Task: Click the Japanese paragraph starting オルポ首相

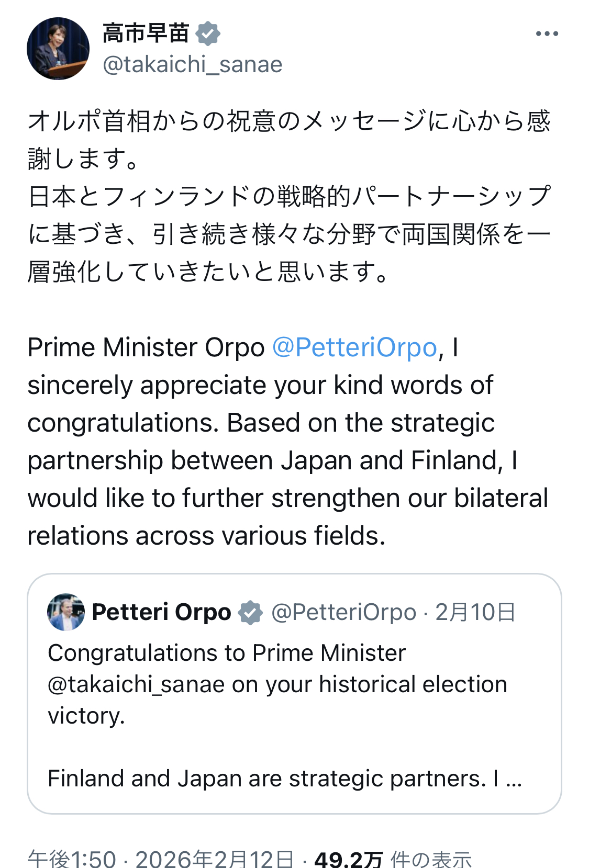Action: [289, 196]
